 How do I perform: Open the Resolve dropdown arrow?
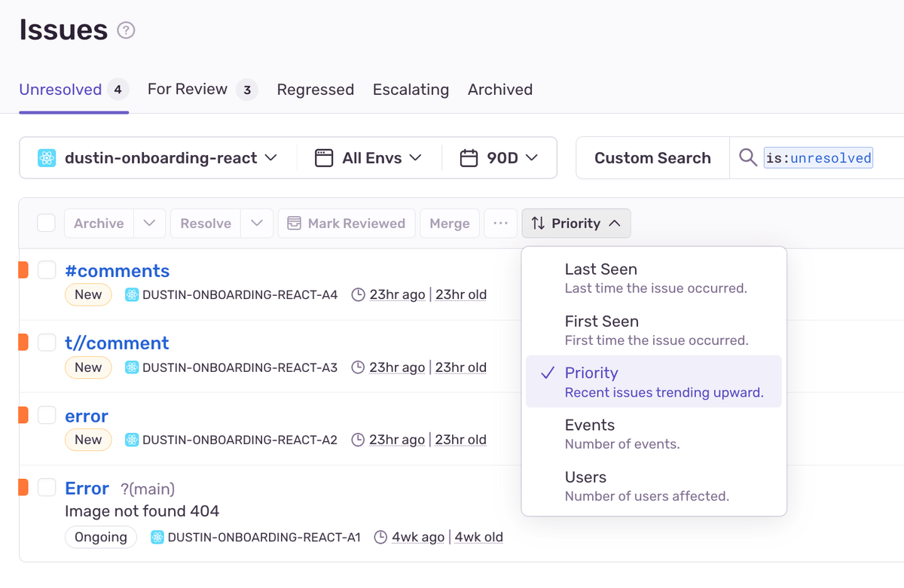pos(257,224)
